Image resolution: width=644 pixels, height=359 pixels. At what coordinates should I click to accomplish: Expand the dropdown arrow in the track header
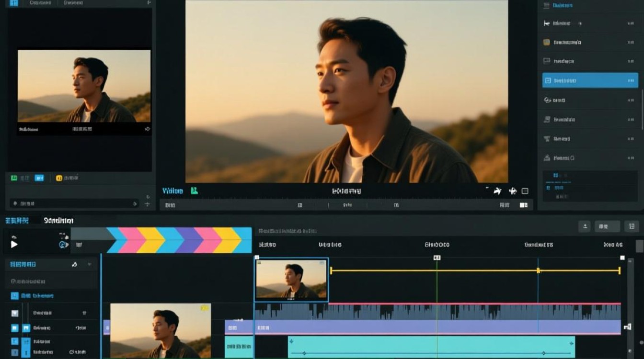[x=89, y=264]
